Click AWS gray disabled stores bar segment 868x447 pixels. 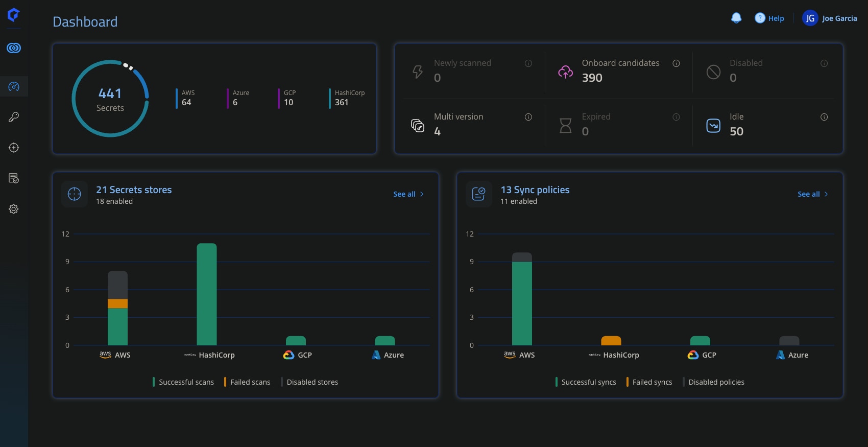[x=117, y=285]
